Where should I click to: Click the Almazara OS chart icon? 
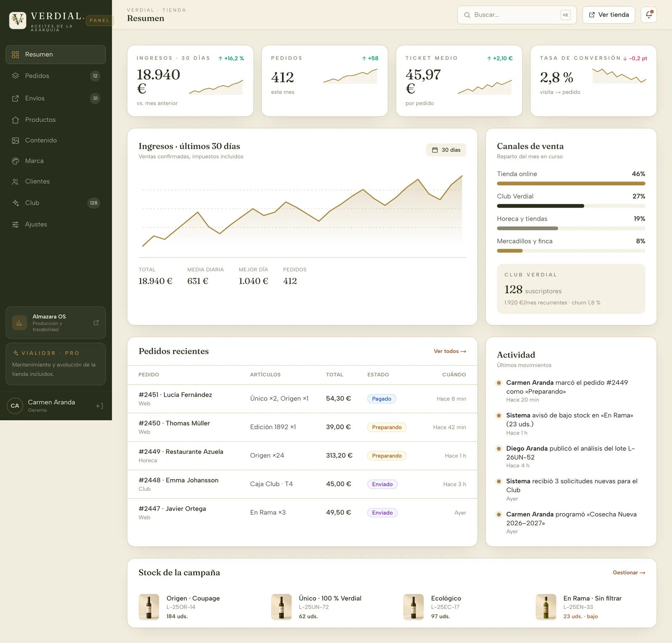coord(19,323)
